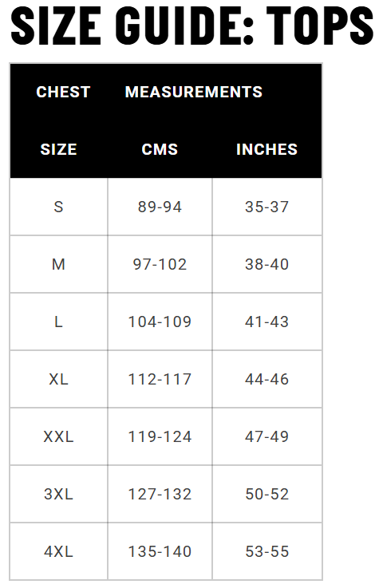Image resolution: width=375 pixels, height=588 pixels.
Task: Click the 104-109 cms cell
Action: (x=160, y=322)
